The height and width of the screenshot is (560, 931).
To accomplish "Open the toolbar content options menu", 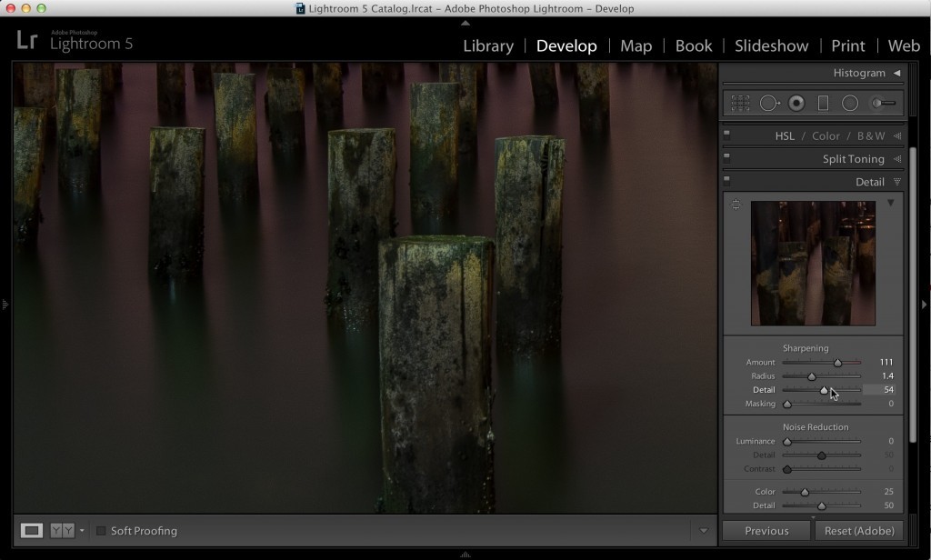I will 704,530.
